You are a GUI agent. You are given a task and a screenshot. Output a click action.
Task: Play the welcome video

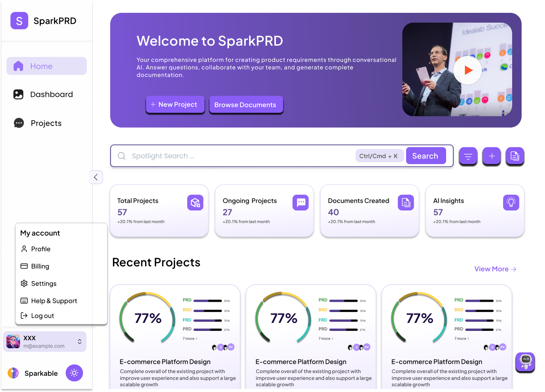468,70
